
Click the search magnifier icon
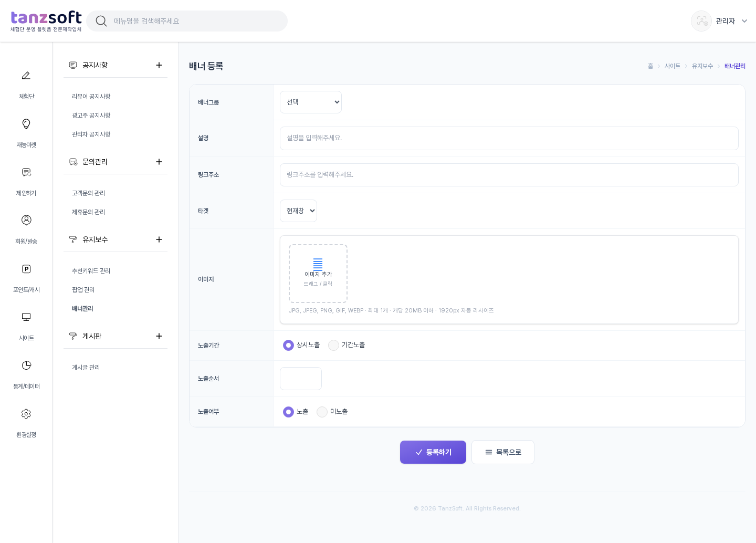point(101,21)
